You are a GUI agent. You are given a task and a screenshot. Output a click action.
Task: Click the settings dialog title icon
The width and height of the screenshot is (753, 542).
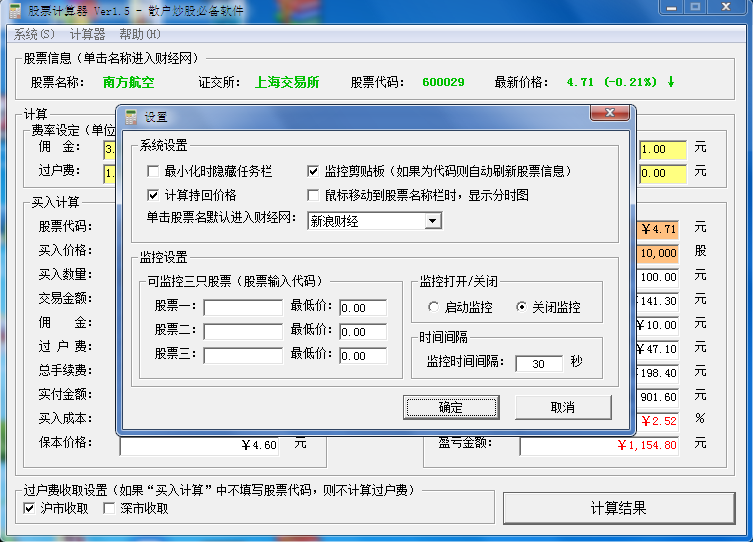pyautogui.click(x=131, y=117)
